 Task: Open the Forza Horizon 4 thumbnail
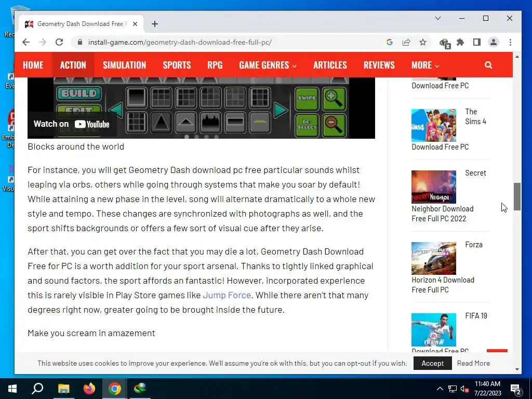click(434, 258)
